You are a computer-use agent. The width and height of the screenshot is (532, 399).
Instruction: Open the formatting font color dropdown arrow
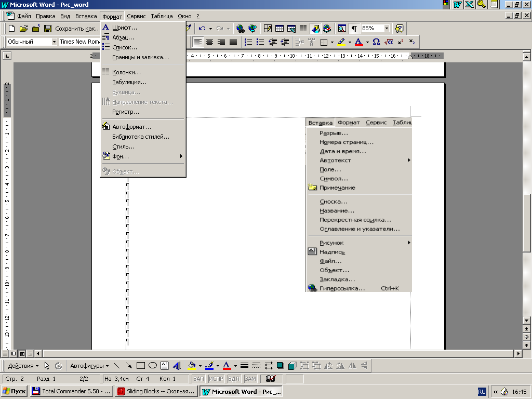tap(367, 42)
